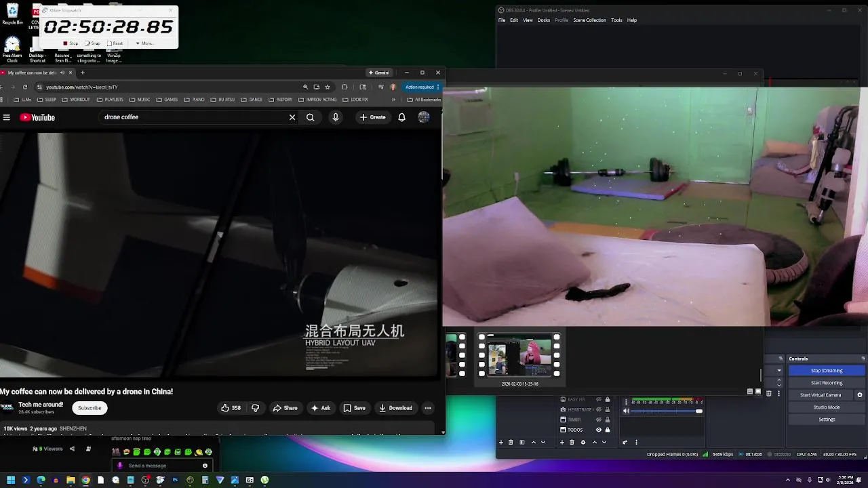This screenshot has width=868, height=488.
Task: Click the YouTube logo
Action: pyautogui.click(x=37, y=117)
